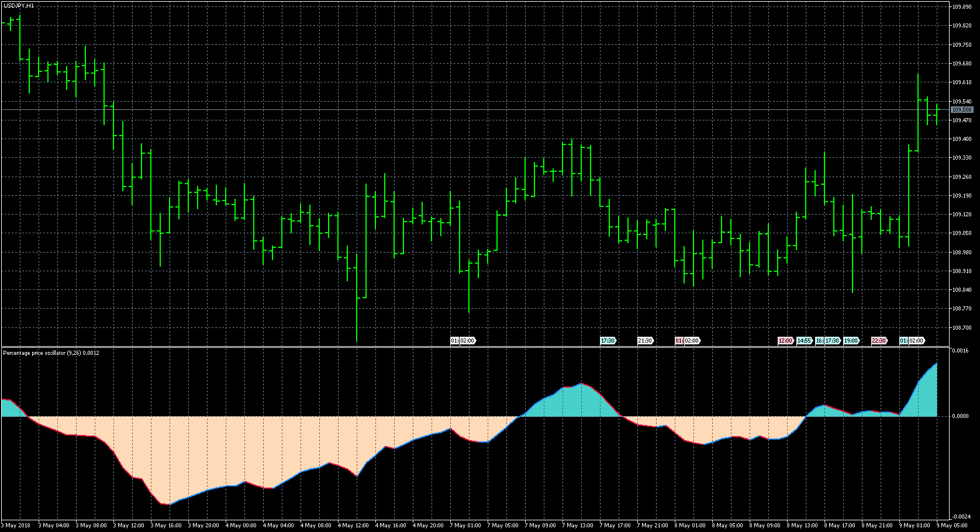Image resolution: width=980 pixels, height=532 pixels.
Task: Click the white 21:30 event marker
Action: (644, 341)
